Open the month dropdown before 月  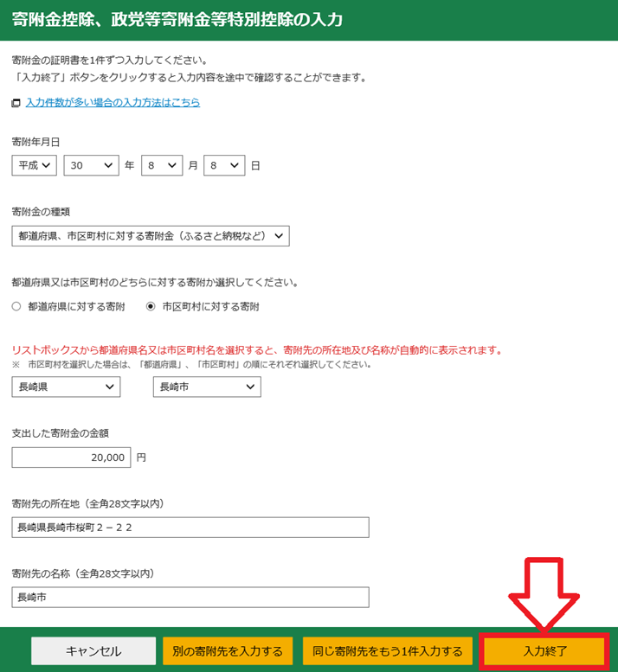pyautogui.click(x=162, y=165)
